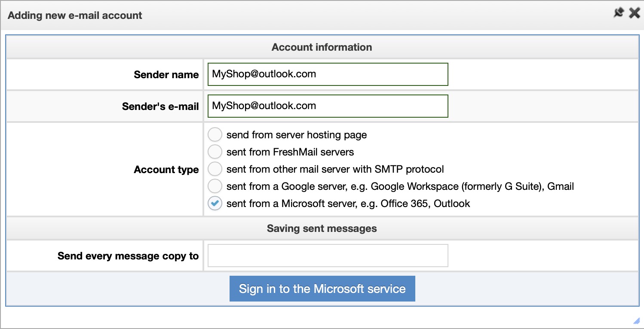
Task: Select the Microsoft server radio button
Action: (215, 204)
